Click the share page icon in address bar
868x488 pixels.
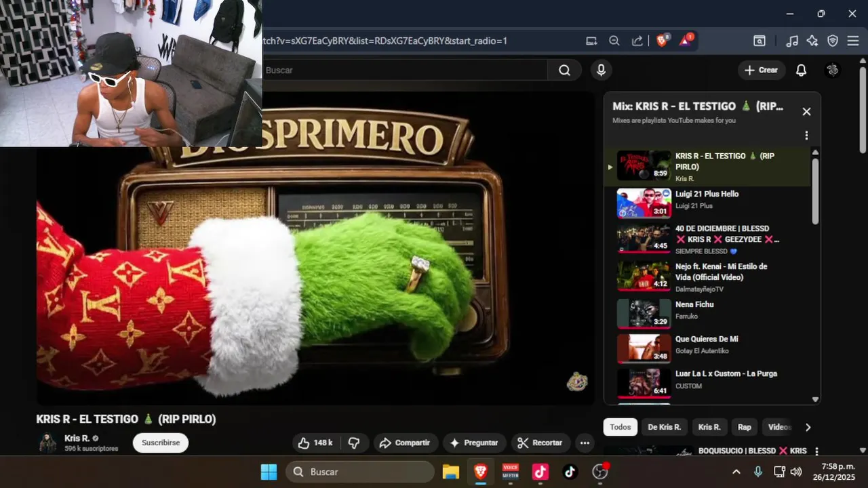(637, 41)
